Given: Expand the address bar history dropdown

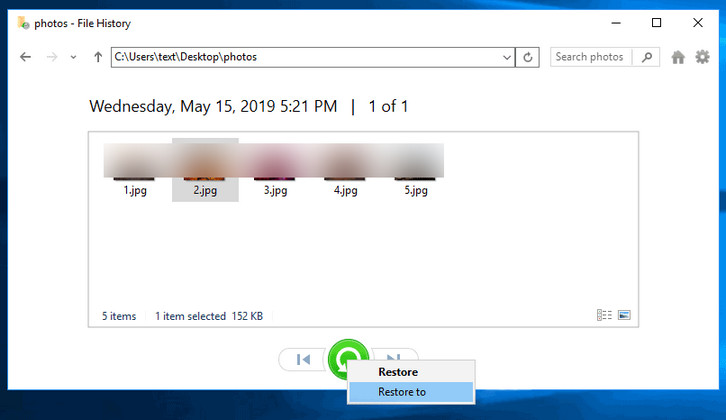Looking at the screenshot, I should (x=507, y=57).
